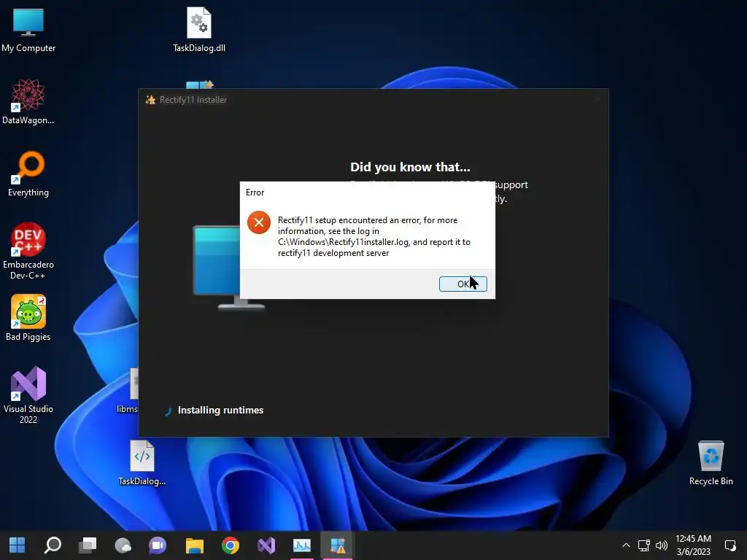Click the Error dialog title
Screen dimensions: 747x560
(x=255, y=192)
